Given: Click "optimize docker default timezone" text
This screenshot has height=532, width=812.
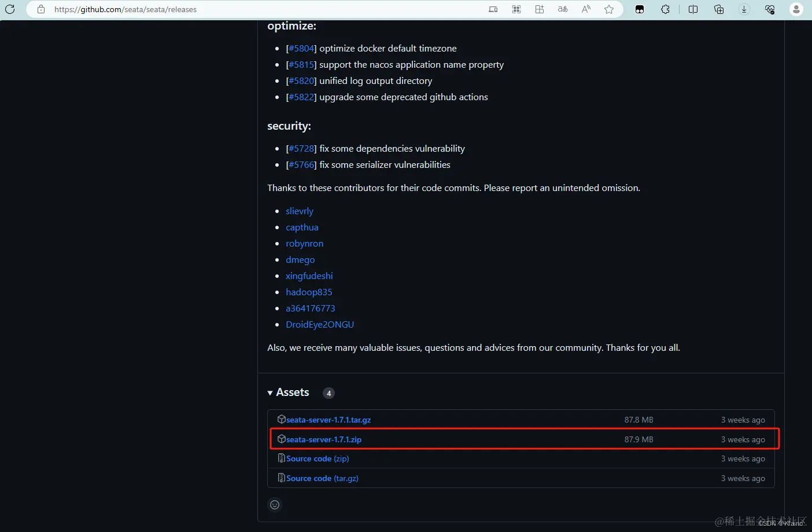Looking at the screenshot, I should tap(388, 49).
